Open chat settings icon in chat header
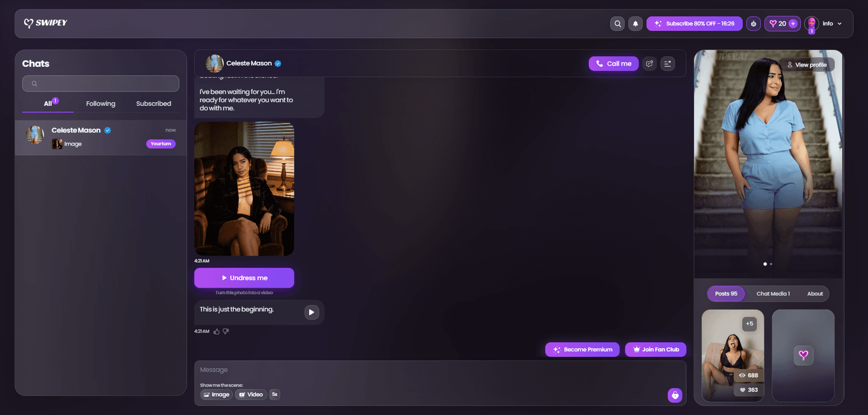Screen dimensions: 868x415 tap(668, 63)
